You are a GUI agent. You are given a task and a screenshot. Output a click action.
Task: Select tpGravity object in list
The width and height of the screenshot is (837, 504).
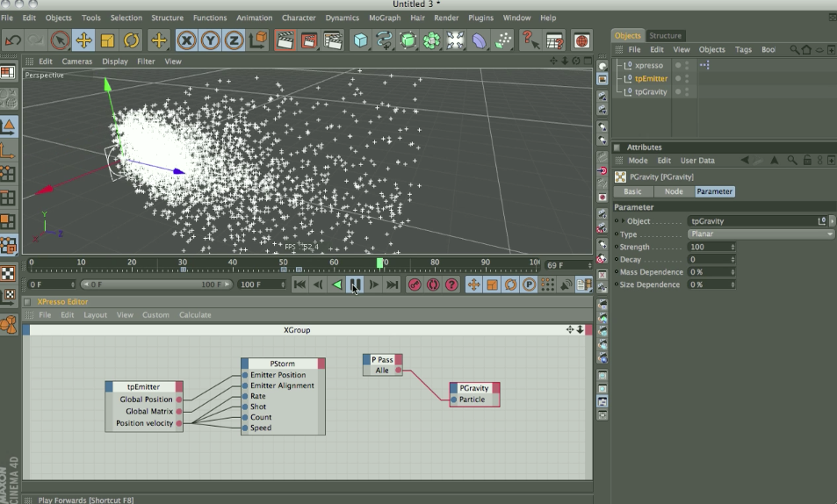point(651,92)
